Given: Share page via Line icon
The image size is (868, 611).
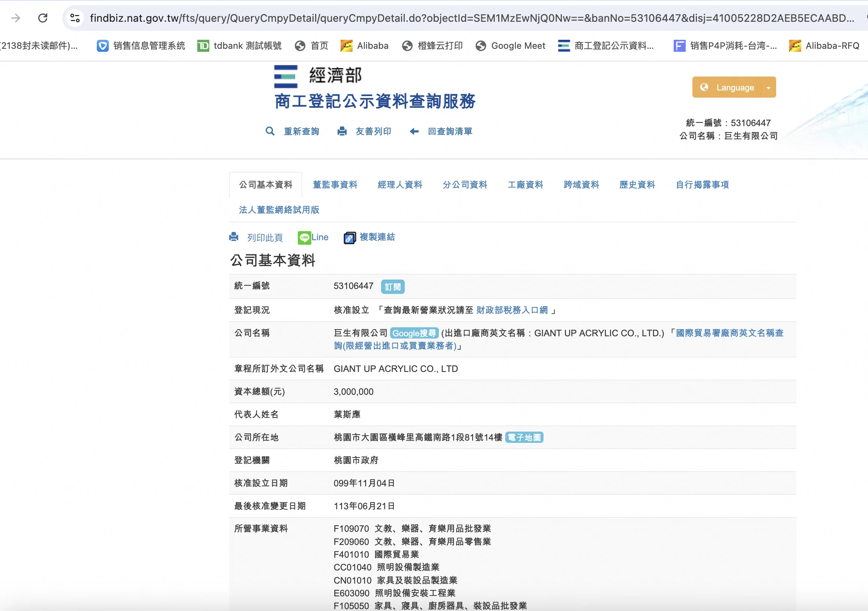Looking at the screenshot, I should pyautogui.click(x=304, y=238).
